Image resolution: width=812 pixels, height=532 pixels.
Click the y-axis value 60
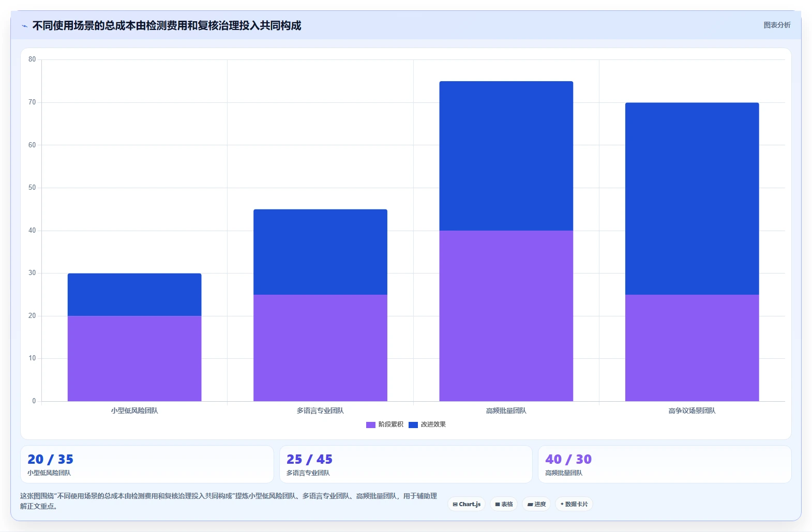click(x=32, y=145)
